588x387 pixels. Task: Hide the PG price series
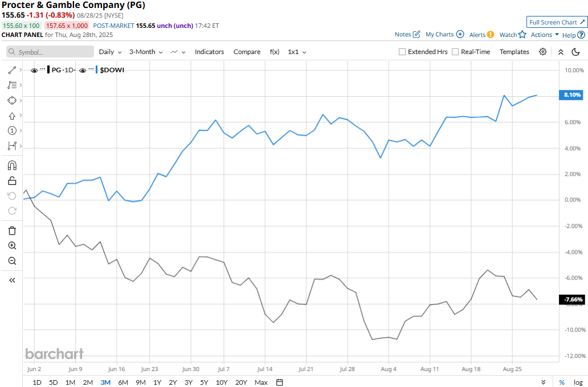[x=34, y=70]
